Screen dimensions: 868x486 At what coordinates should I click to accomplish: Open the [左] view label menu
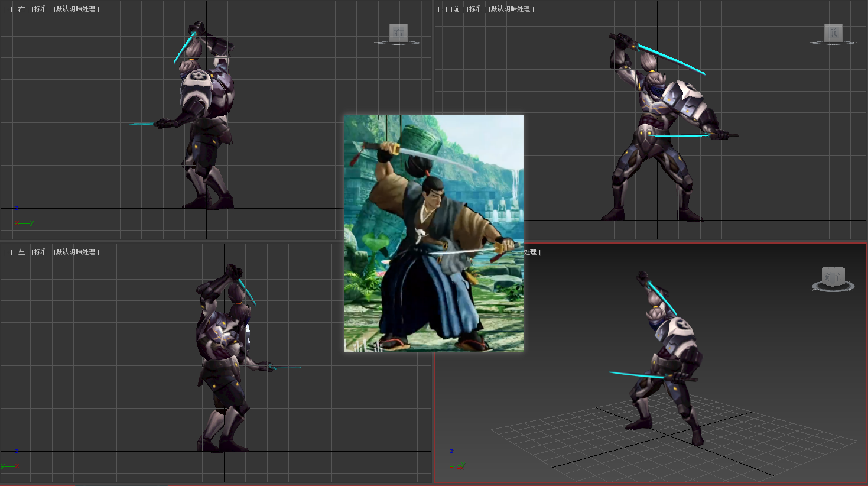22,252
